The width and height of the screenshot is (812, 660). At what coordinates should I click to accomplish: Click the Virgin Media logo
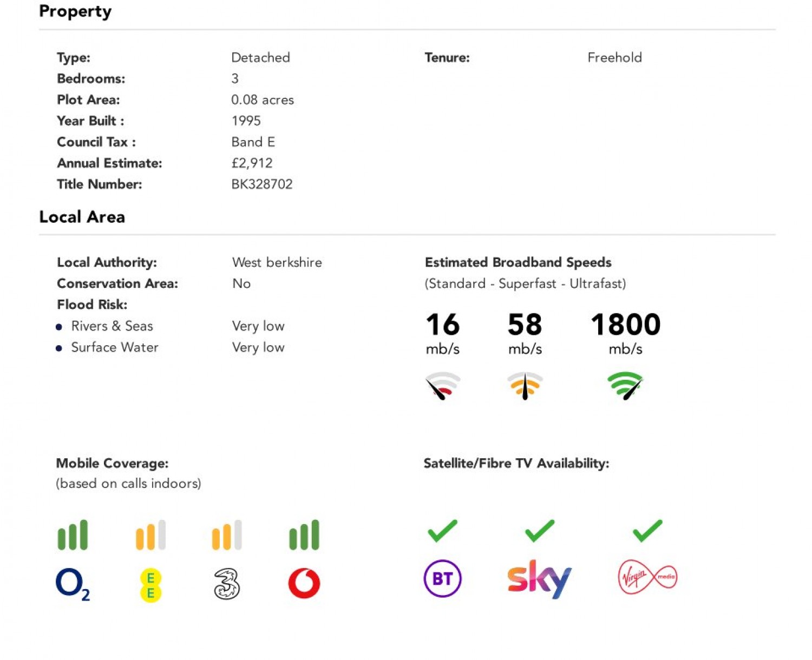[647, 577]
